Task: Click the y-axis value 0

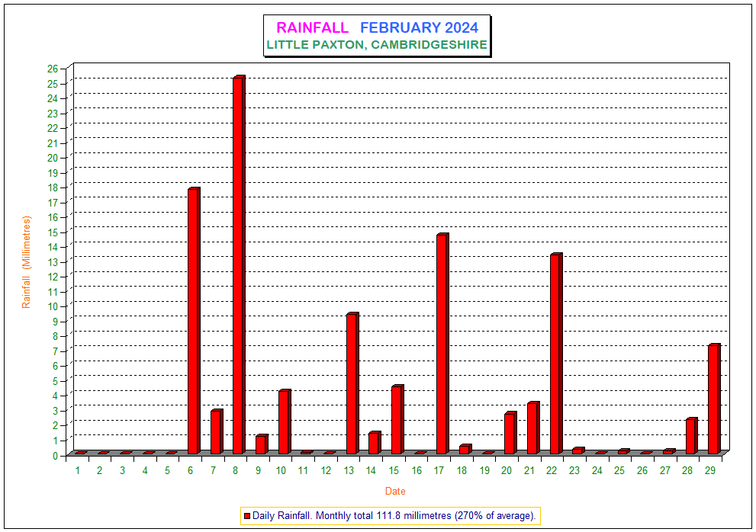Action: coord(56,455)
